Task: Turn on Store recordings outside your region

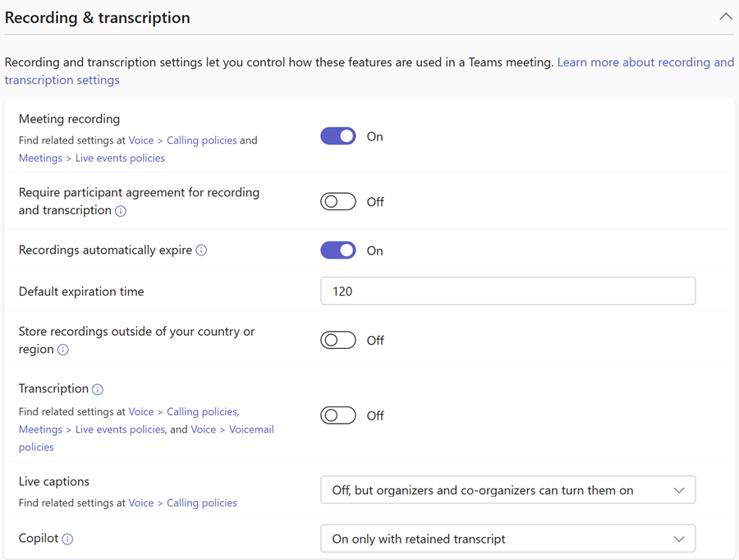Action: 337,340
